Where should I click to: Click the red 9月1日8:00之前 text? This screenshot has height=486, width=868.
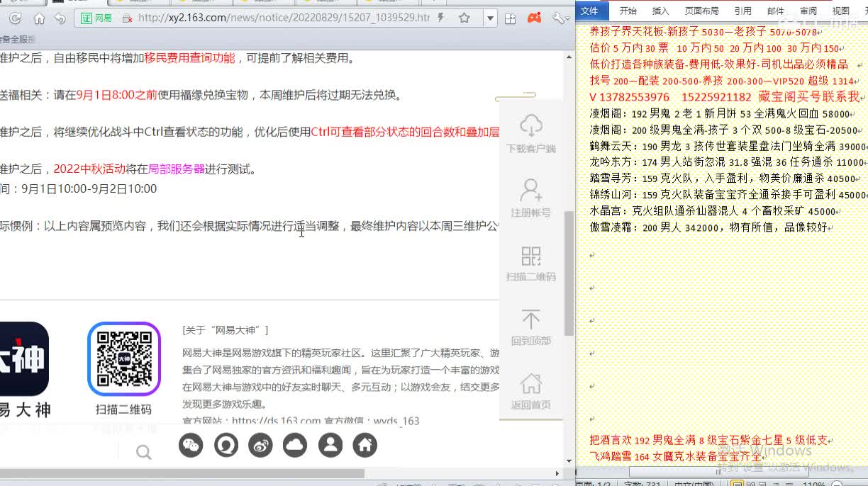[x=117, y=95]
